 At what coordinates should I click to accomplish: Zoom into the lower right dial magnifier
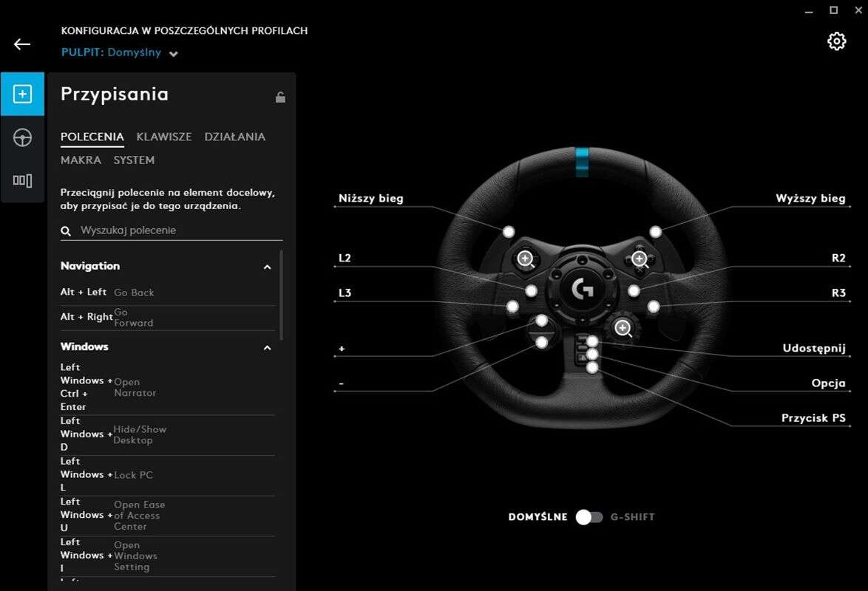[623, 328]
